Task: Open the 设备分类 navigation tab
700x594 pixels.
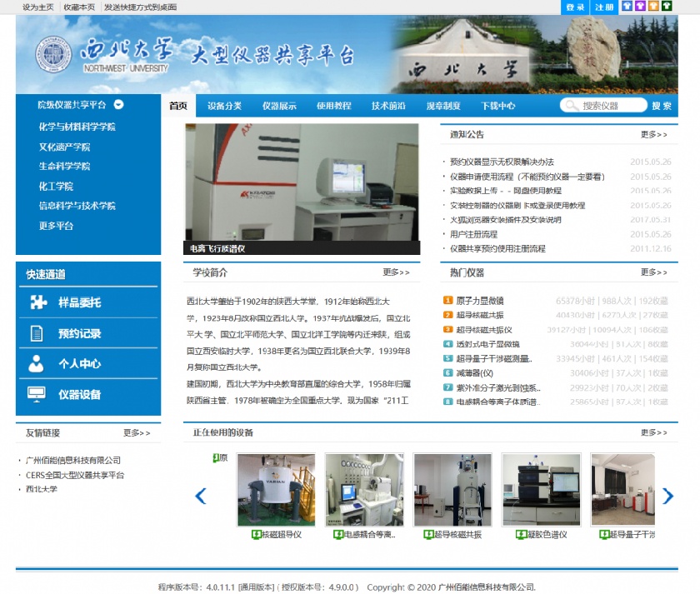Action: point(224,106)
